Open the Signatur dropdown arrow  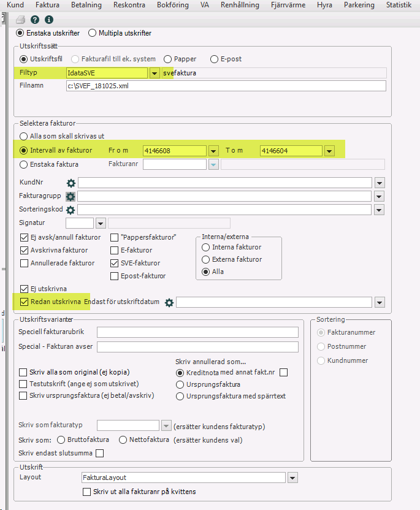click(101, 223)
